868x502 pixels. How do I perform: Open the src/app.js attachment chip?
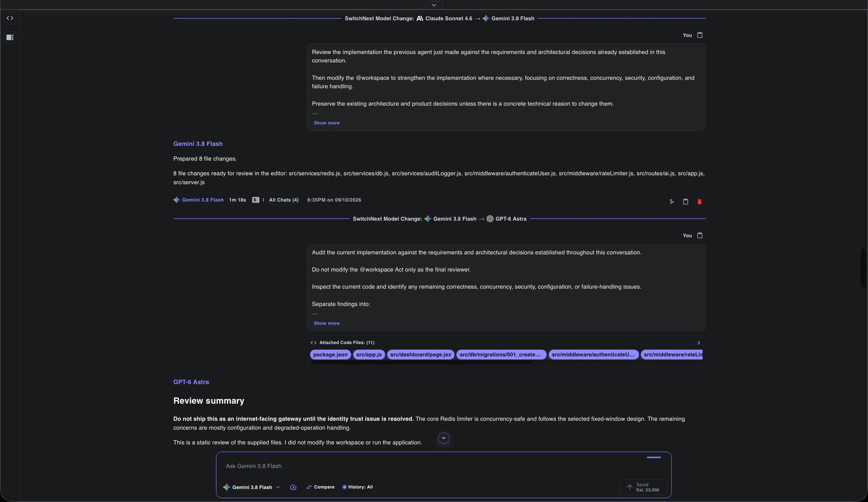[369, 354]
